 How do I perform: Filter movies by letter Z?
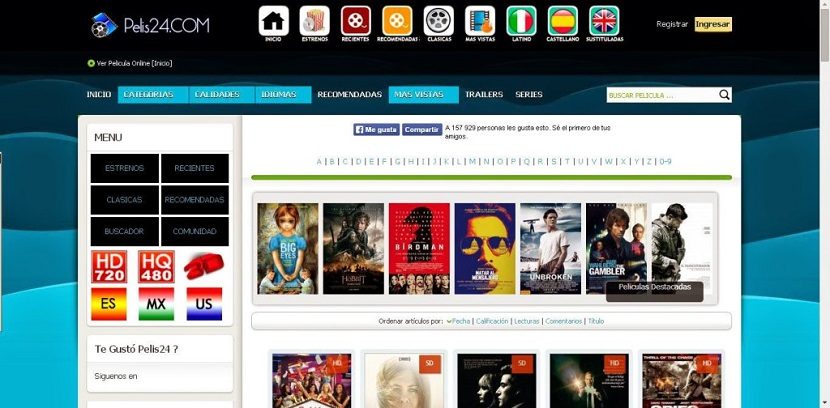[649, 161]
